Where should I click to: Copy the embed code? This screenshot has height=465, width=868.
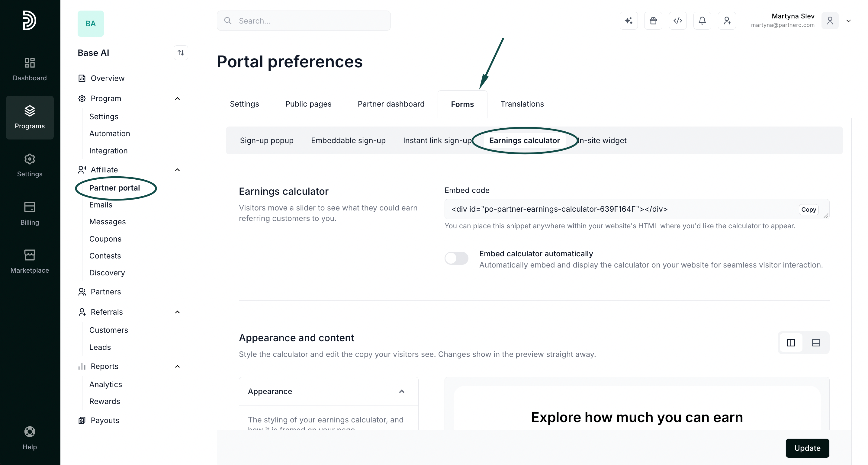click(809, 210)
